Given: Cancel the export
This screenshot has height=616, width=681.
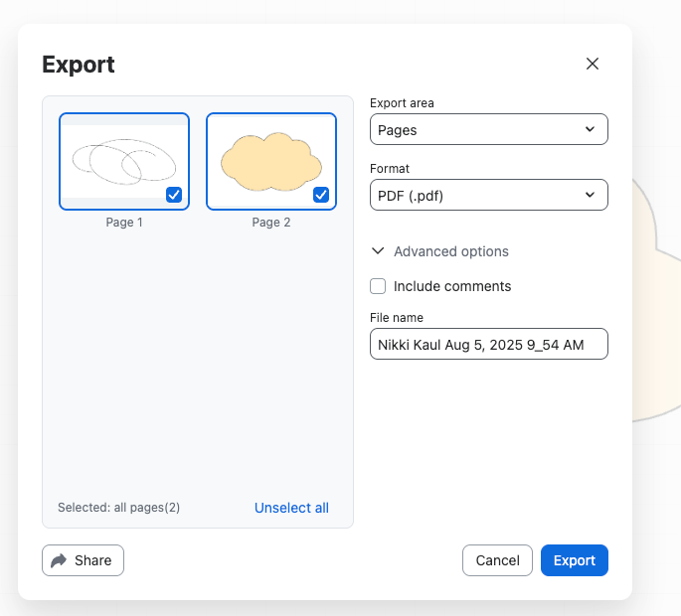Looking at the screenshot, I should 497,560.
